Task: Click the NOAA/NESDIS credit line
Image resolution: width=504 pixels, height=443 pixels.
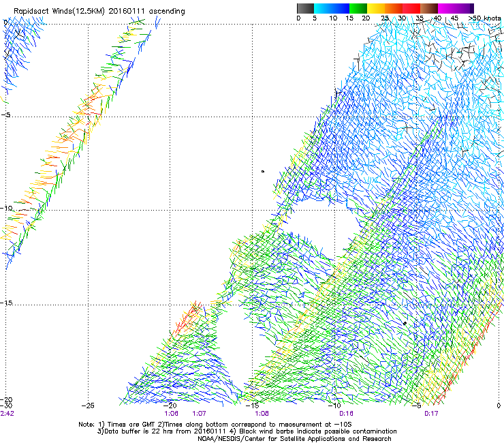Action: pos(294,439)
